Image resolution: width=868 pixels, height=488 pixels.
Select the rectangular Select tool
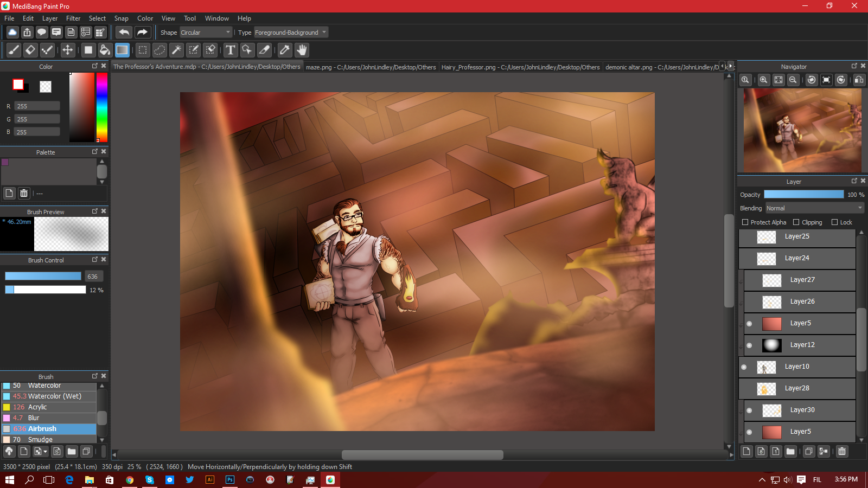143,50
